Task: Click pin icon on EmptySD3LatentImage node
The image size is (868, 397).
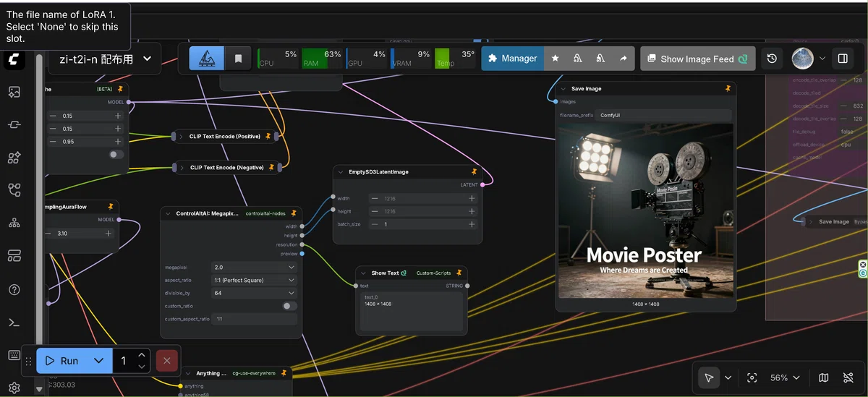Action: click(x=475, y=172)
